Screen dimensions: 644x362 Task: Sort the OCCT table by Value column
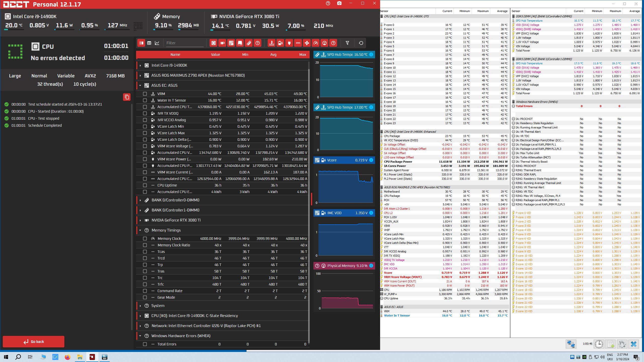pos(215,55)
